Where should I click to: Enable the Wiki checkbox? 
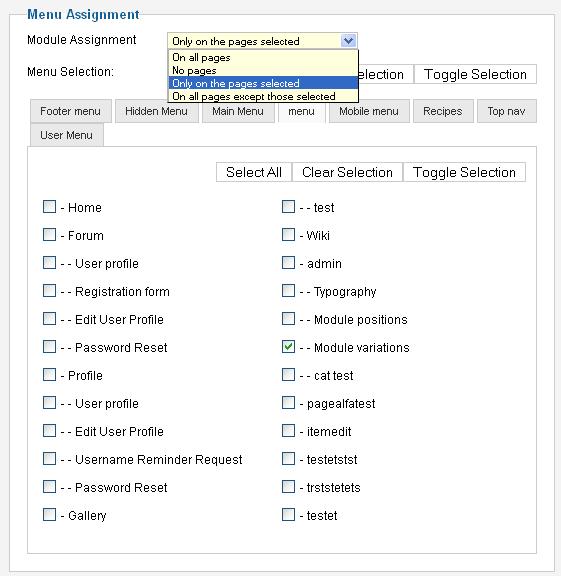(x=288, y=234)
